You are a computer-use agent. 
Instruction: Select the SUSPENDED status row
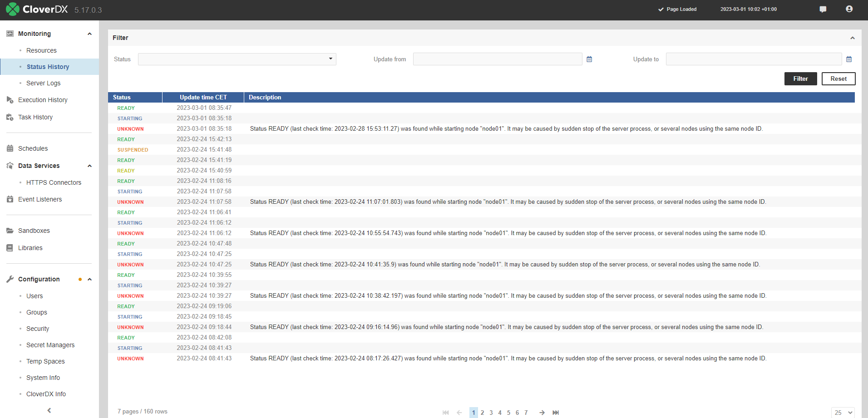click(484, 150)
